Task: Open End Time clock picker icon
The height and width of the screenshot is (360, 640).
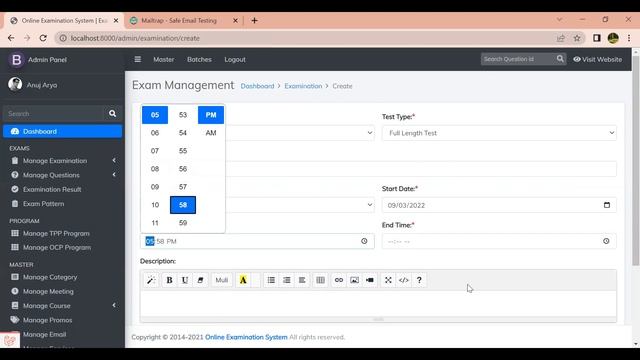Action: click(x=606, y=241)
